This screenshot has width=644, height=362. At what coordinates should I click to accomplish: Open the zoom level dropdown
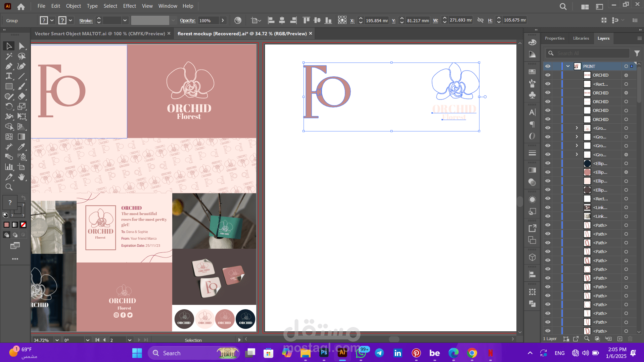tap(57, 340)
